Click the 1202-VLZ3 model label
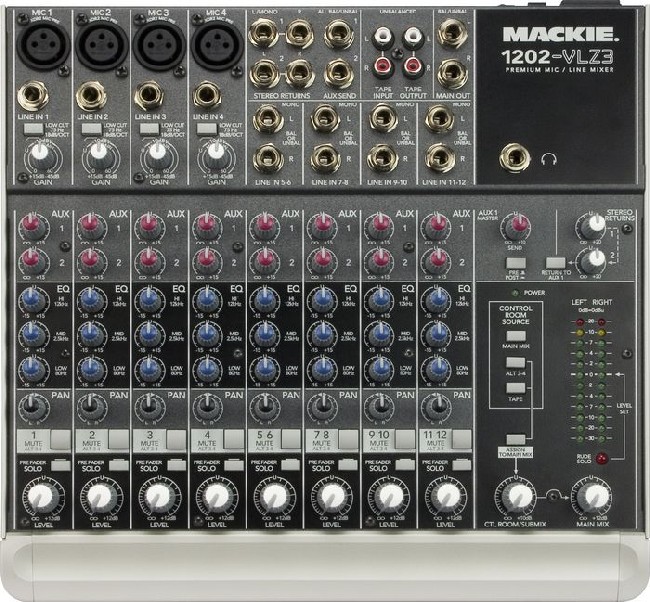The width and height of the screenshot is (650, 602). point(558,56)
